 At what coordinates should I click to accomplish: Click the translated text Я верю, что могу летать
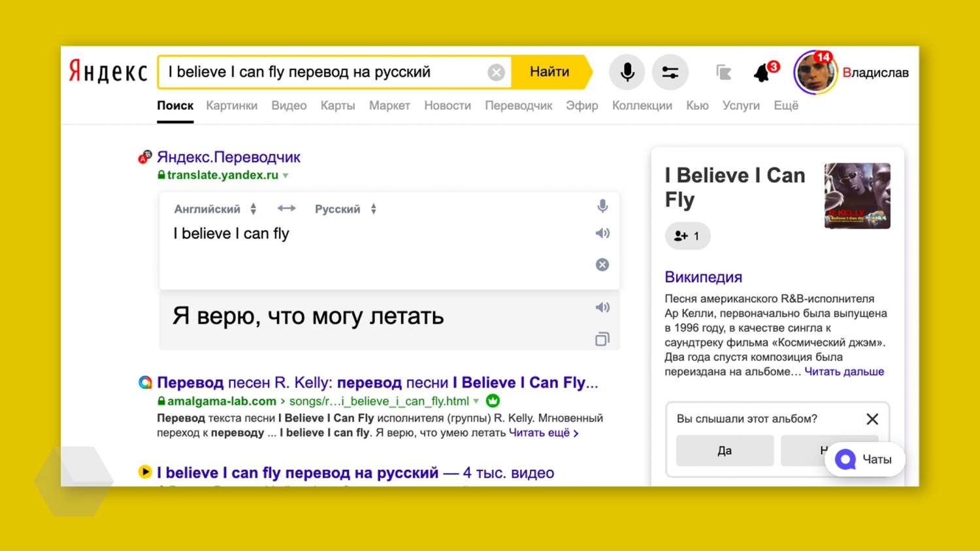tap(308, 316)
